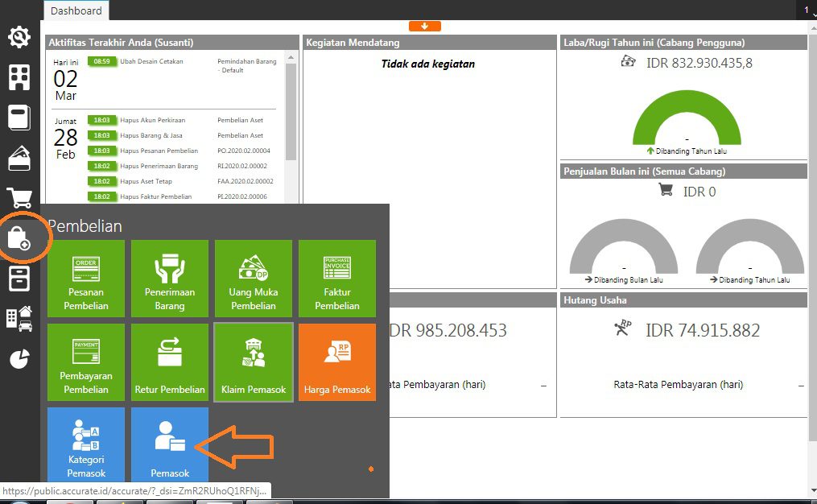Viewport: 817px width, 504px height.
Task: Open the Pesanan Pembelian tile
Action: coord(86,278)
